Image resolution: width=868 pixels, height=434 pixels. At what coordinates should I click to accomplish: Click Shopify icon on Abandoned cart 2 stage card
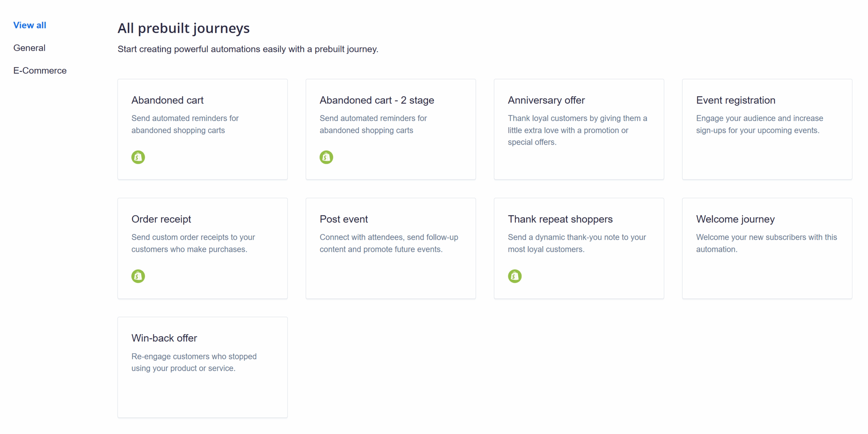point(326,157)
